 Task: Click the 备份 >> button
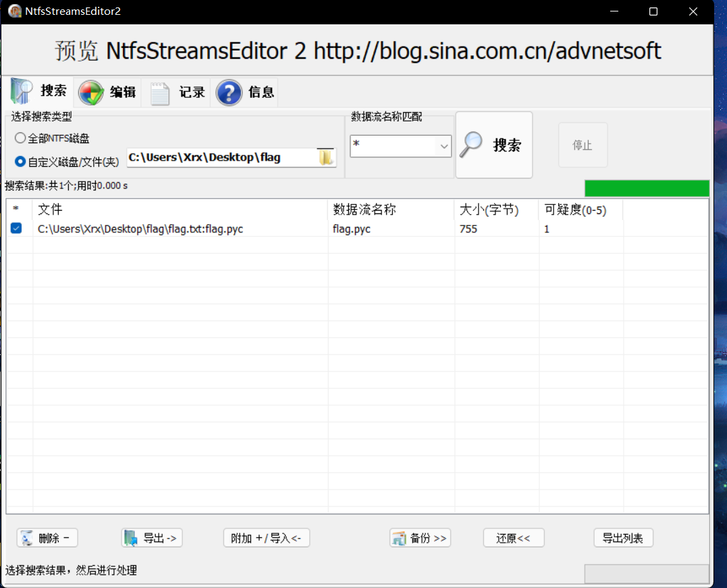coord(420,538)
